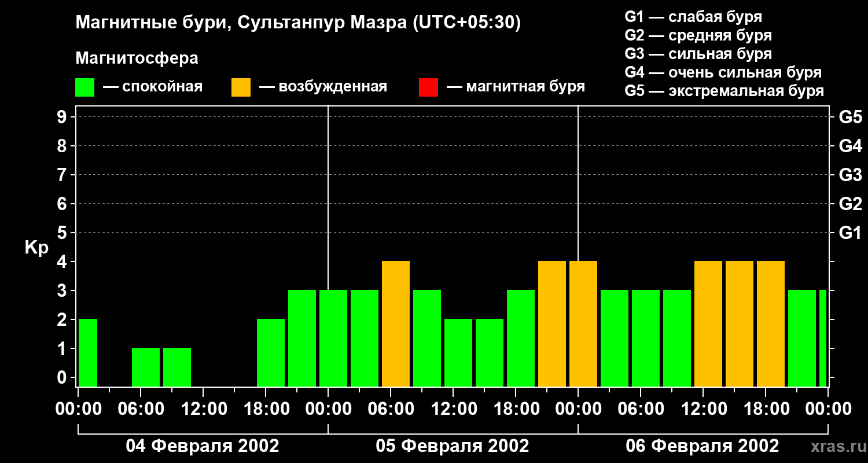Click the green Kp 3 bar at 06:00, 06 Февраля
The height and width of the screenshot is (463, 868).
tap(646, 338)
